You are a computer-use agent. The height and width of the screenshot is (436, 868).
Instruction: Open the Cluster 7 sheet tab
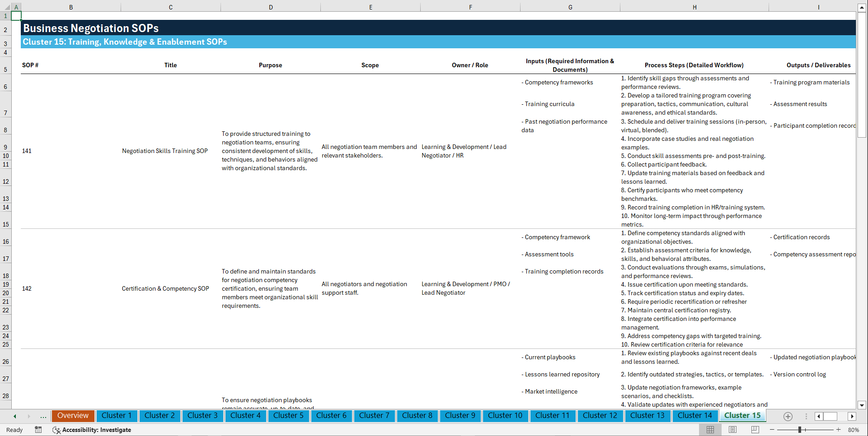click(x=374, y=416)
